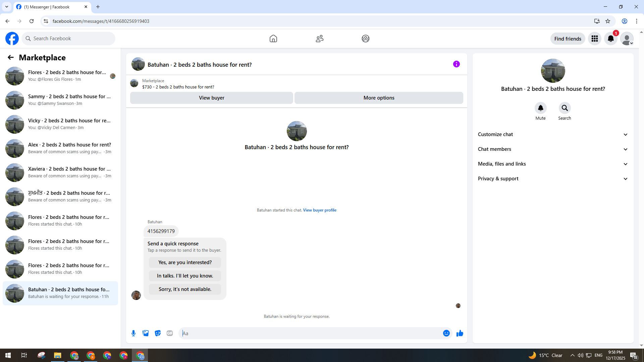Screen dimensions: 644x362
Task: Open the Facebook apps grid menu
Action: coord(594,39)
